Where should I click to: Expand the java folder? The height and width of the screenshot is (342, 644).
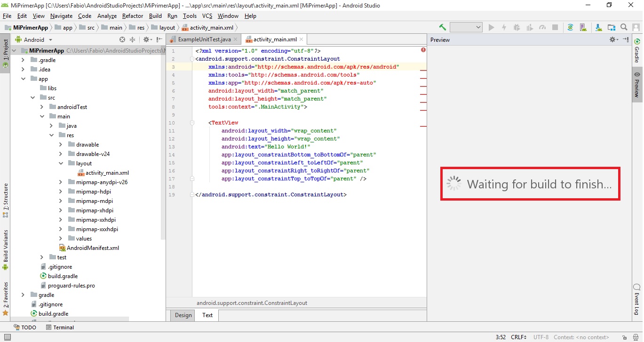click(x=51, y=126)
